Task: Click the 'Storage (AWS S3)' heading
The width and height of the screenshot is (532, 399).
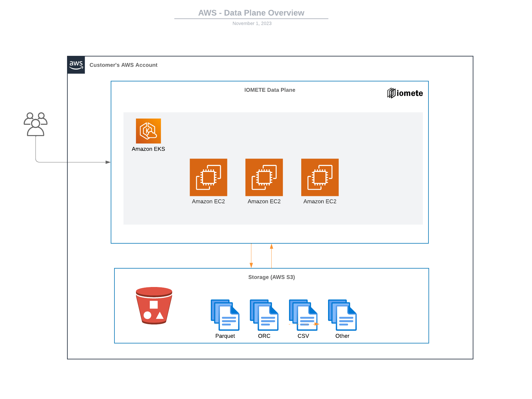Action: click(x=272, y=277)
